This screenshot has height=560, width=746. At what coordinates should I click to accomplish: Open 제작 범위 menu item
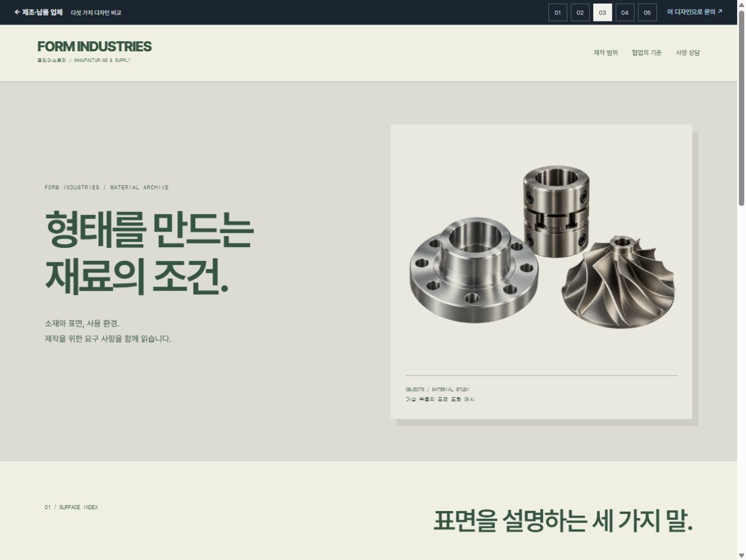(x=606, y=53)
